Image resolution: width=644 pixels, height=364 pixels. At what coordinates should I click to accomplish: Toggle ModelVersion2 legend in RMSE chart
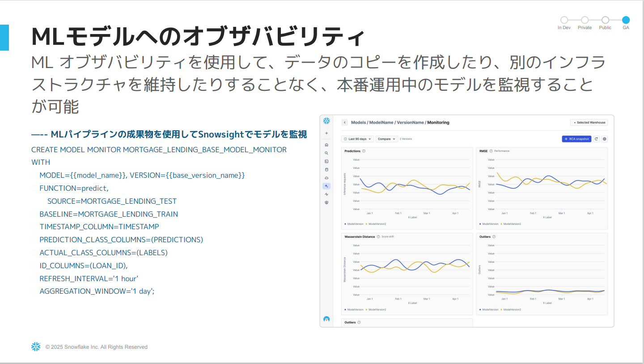coord(511,224)
